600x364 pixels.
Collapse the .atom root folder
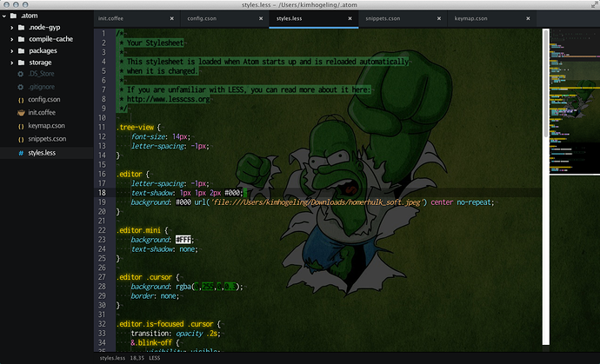coord(4,16)
